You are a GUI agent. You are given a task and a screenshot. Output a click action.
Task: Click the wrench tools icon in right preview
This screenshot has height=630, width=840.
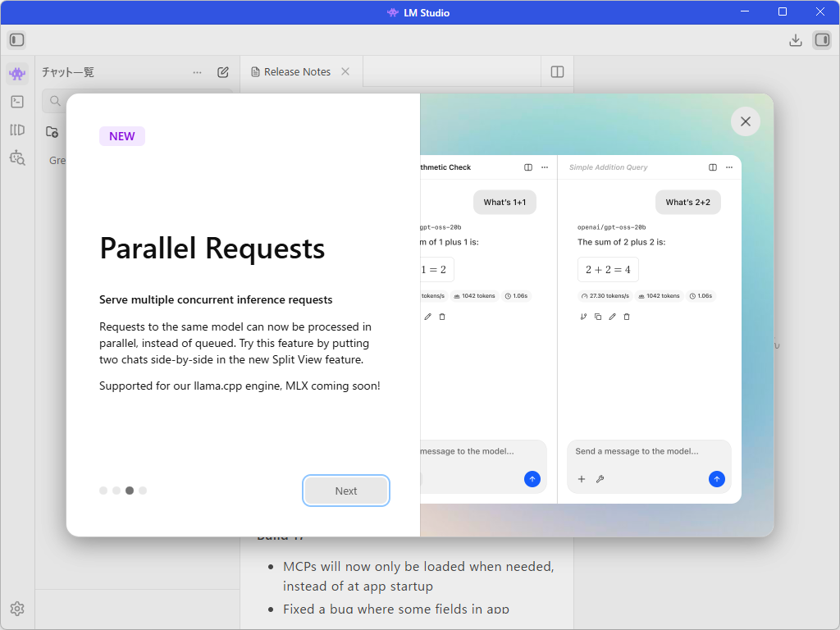[600, 479]
